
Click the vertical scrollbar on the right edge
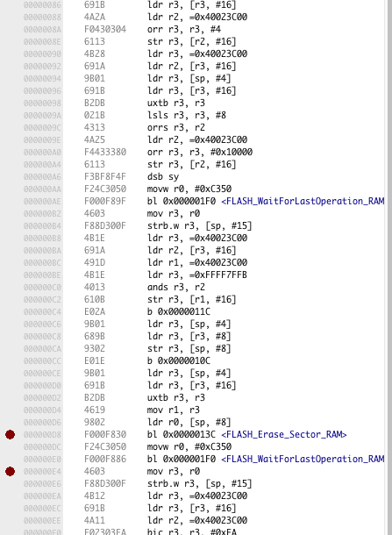point(389,267)
